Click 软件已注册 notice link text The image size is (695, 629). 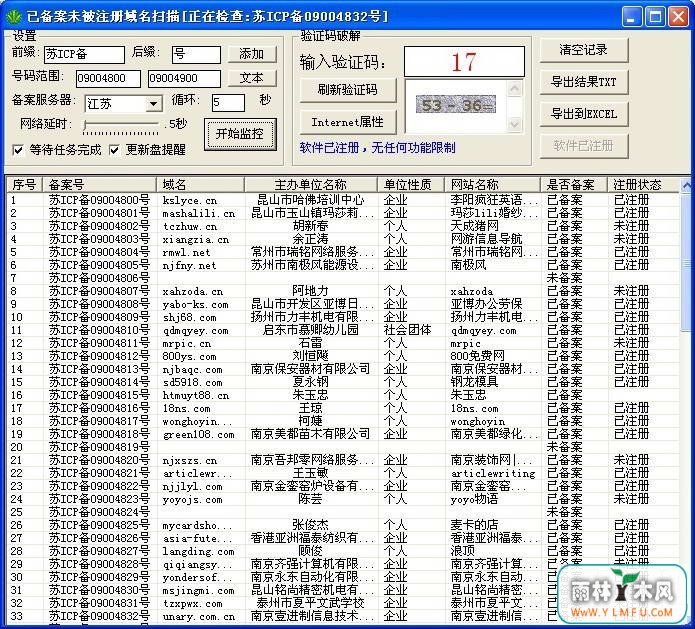(x=377, y=148)
